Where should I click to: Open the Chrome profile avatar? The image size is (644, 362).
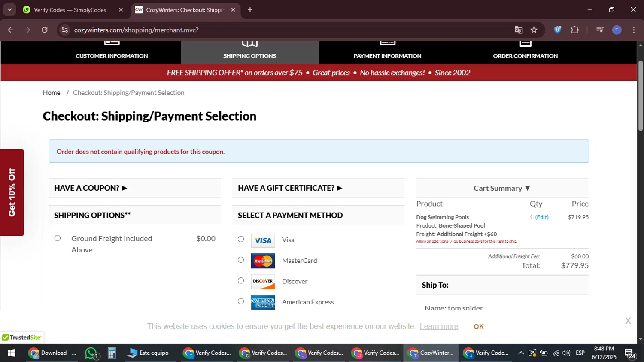coord(617,30)
